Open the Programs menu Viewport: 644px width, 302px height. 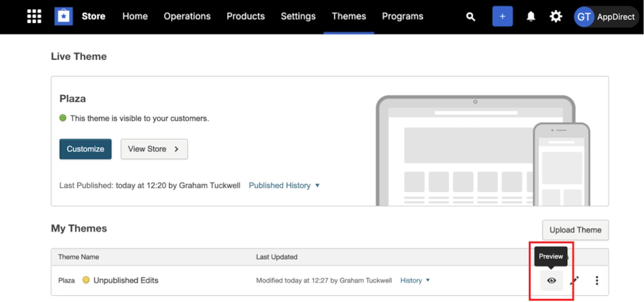click(403, 16)
